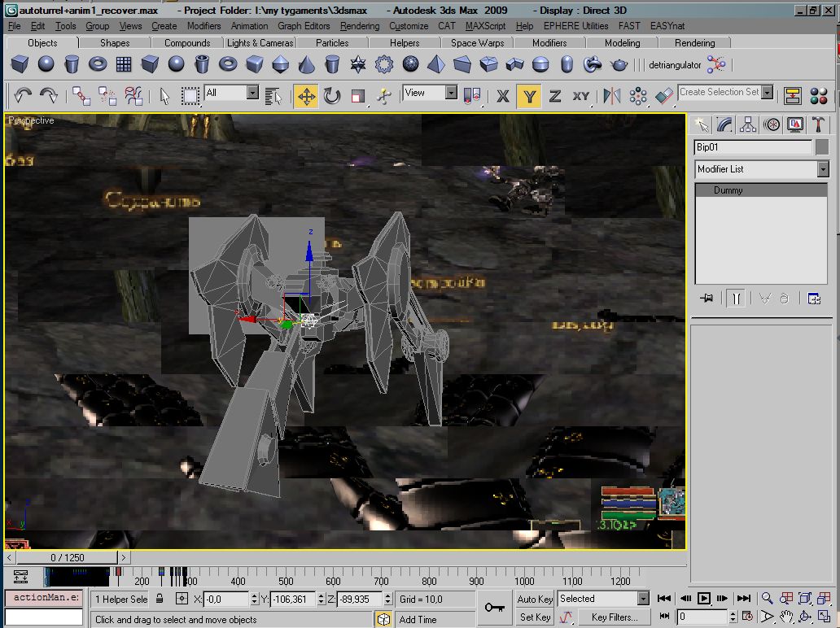This screenshot has width=840, height=628.
Task: Activate the Select and Link tool
Action: tap(81, 96)
